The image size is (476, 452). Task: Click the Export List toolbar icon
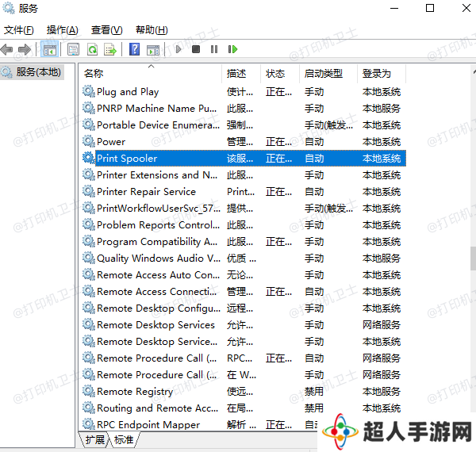click(110, 49)
